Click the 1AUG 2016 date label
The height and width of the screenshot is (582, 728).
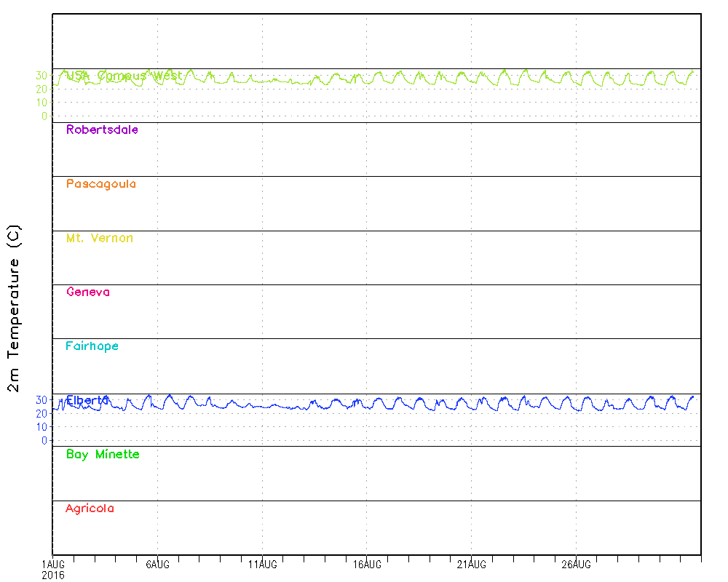tap(52, 569)
